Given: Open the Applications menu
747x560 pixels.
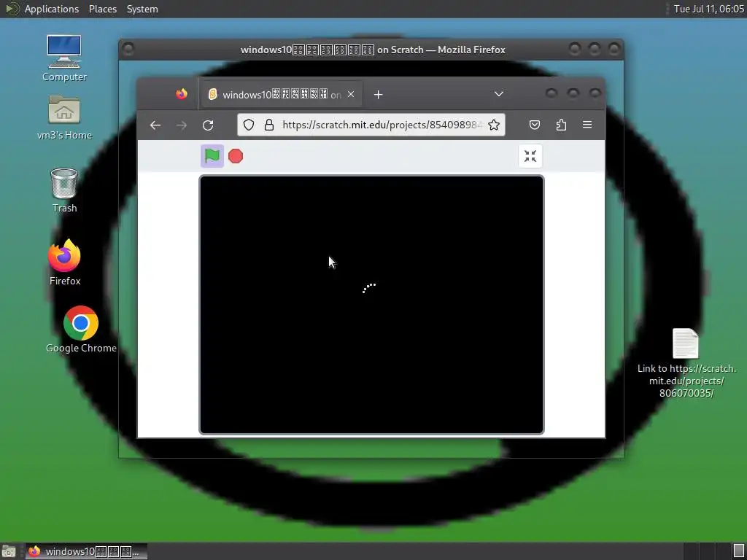Looking at the screenshot, I should click(52, 9).
